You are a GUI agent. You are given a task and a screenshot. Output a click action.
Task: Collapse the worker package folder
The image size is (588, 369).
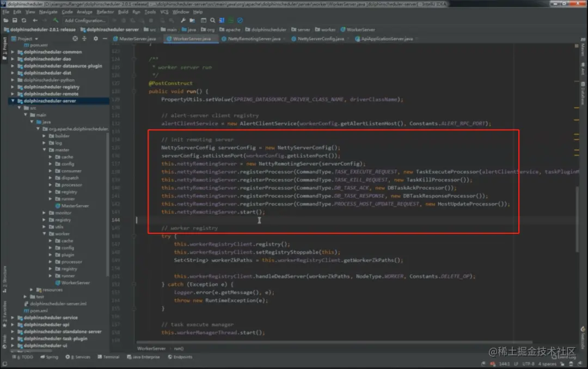coord(44,233)
